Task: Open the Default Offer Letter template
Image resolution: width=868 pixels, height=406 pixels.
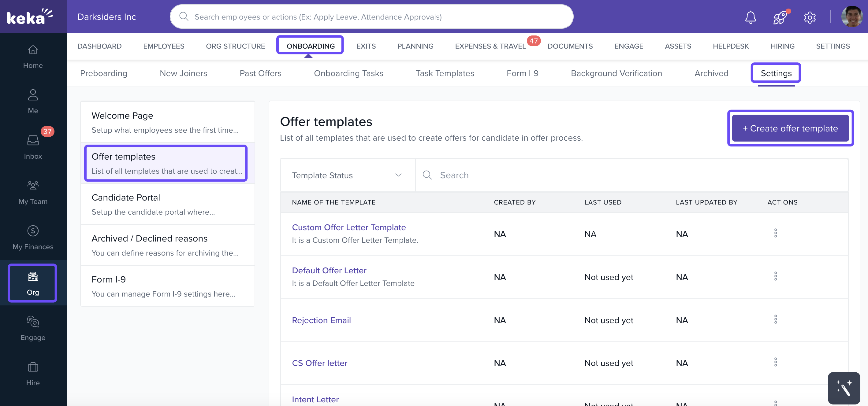Action: coord(329,270)
